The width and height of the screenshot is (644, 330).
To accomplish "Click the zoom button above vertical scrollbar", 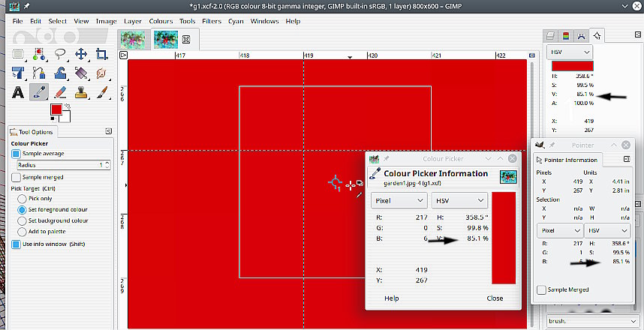I will tap(532, 55).
